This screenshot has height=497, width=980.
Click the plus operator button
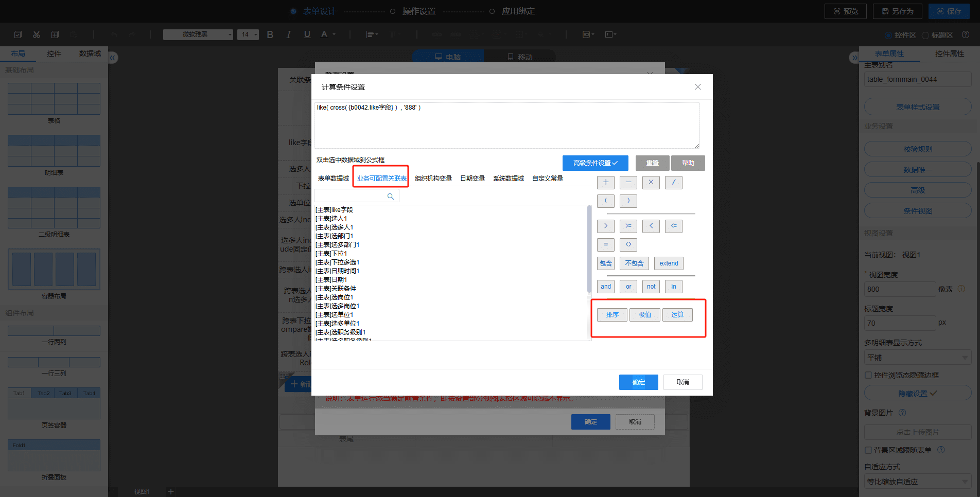[606, 182]
